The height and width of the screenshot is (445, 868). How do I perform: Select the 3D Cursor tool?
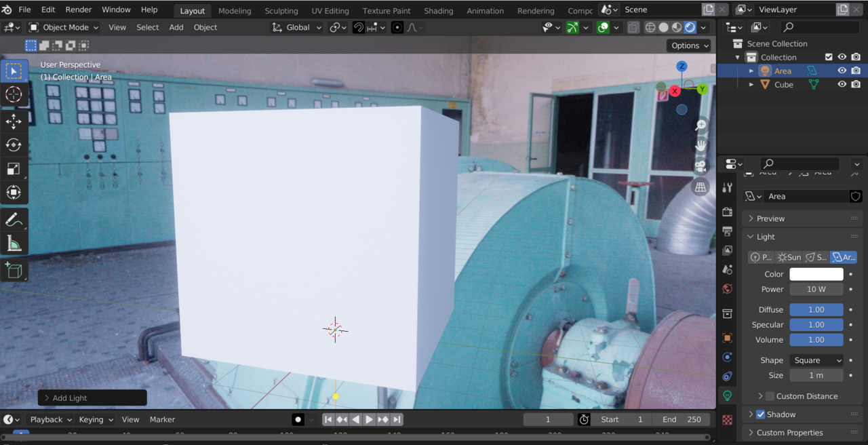coord(14,95)
